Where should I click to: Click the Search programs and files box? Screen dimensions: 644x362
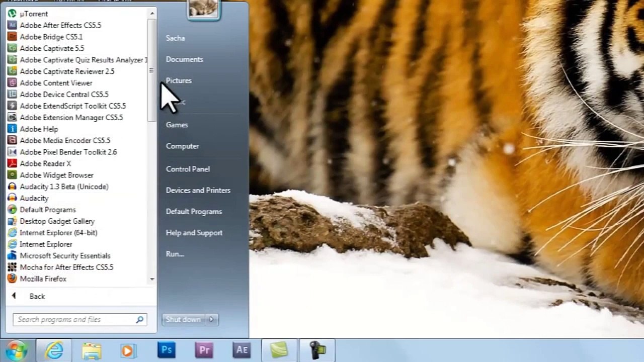pyautogui.click(x=79, y=319)
